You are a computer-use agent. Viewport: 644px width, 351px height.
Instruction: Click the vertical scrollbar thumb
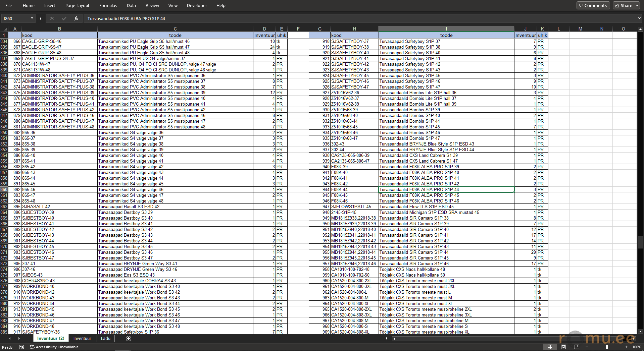(x=640, y=242)
